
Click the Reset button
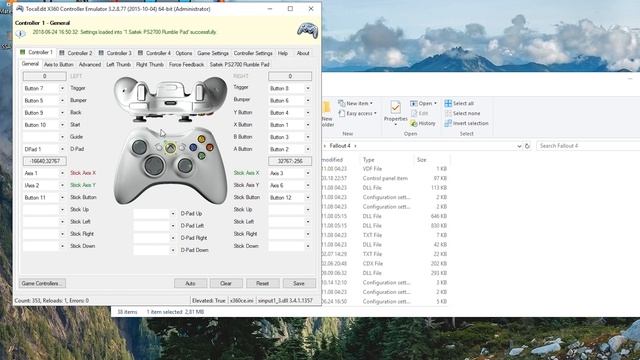[262, 283]
